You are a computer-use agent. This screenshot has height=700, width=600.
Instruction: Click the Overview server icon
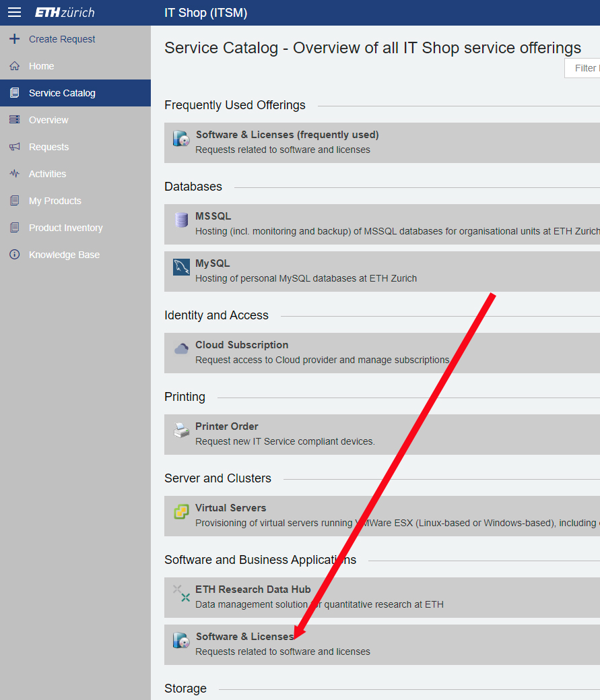(x=15, y=120)
